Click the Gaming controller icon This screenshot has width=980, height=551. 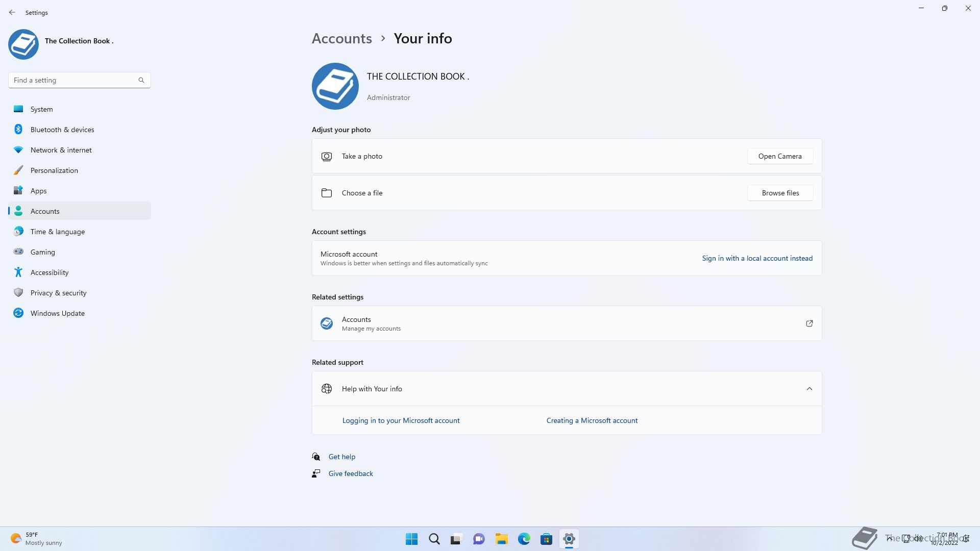point(18,252)
